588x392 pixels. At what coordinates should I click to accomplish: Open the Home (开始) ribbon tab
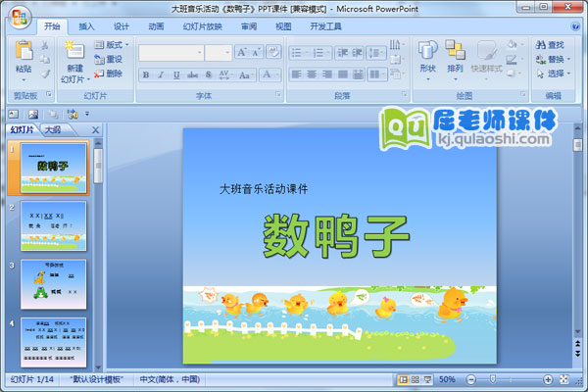click(52, 26)
